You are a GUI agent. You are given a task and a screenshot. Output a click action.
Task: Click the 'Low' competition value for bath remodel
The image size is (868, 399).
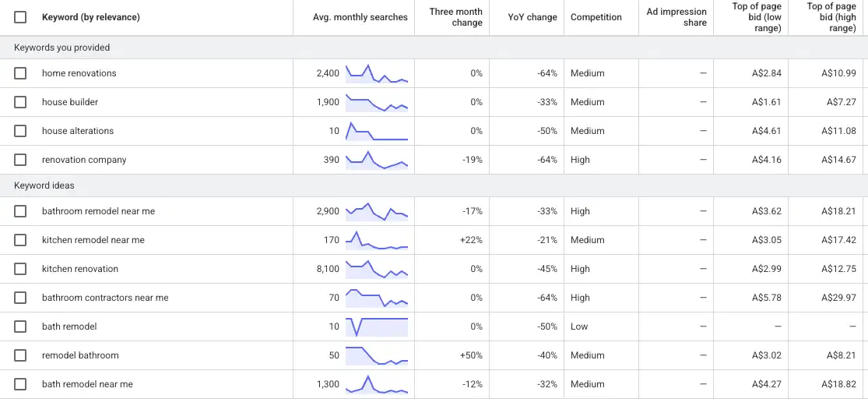[x=579, y=327]
